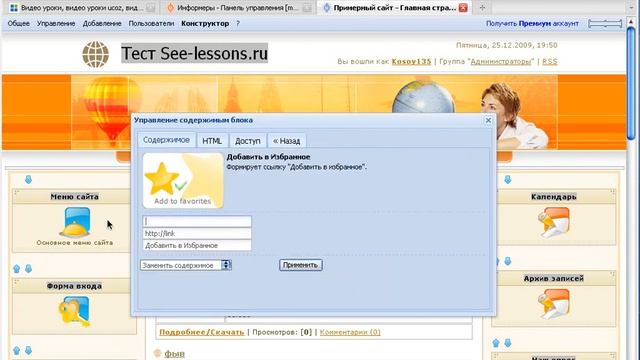Image resolution: width=640 pixels, height=360 pixels.
Task: Click down arrow above 'Форма входа' block
Action: coord(28,269)
